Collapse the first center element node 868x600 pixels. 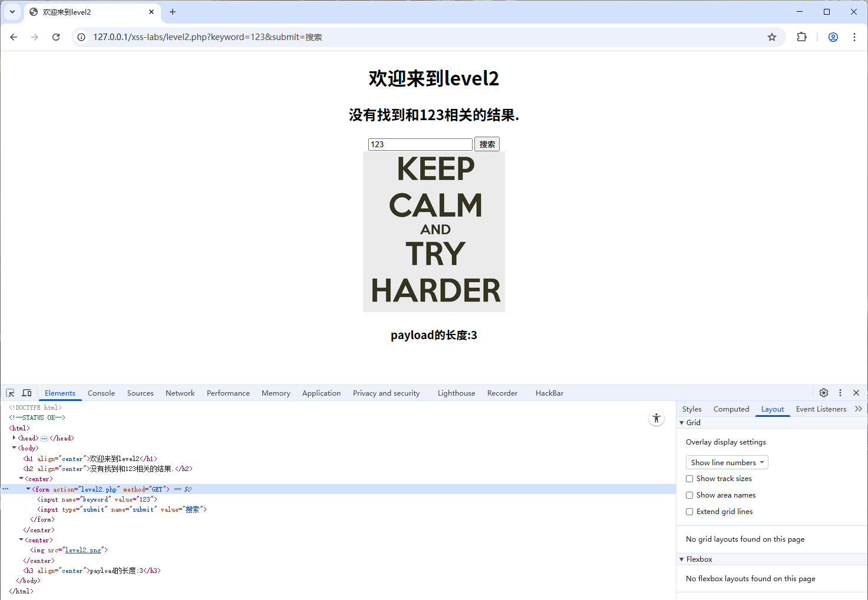click(x=21, y=479)
